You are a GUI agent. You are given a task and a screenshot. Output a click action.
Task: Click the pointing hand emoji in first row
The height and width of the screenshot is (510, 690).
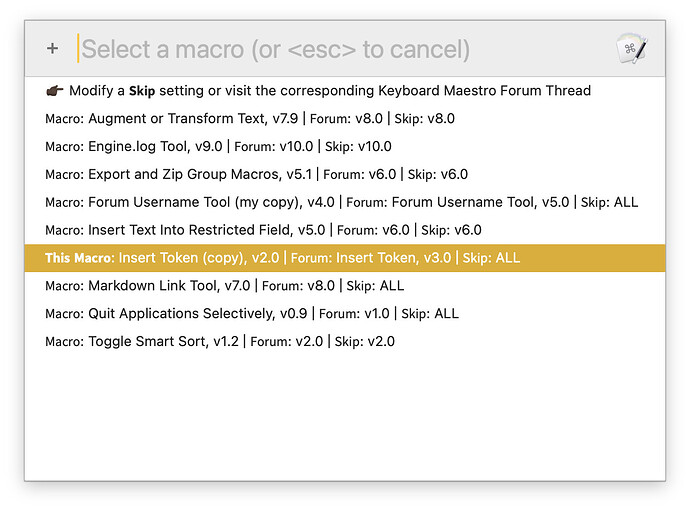click(55, 90)
